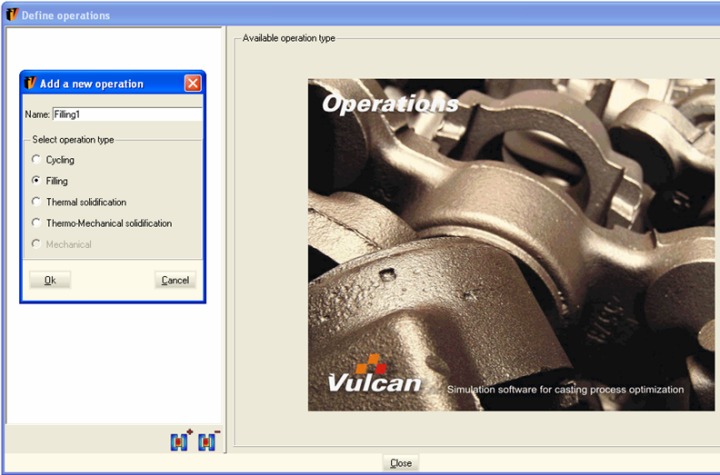This screenshot has height=475, width=720.
Task: Click the add operation plus icon
Action: click(x=181, y=440)
